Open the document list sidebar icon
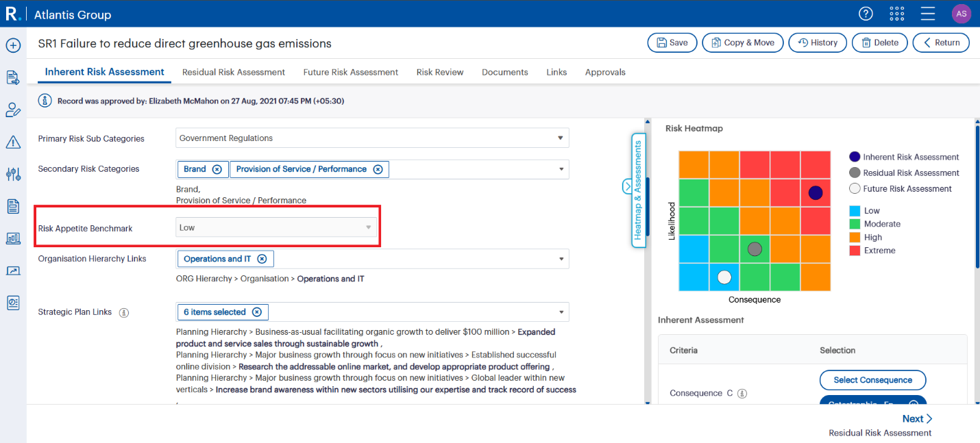Screen dimensions: 980x443 pos(13,206)
